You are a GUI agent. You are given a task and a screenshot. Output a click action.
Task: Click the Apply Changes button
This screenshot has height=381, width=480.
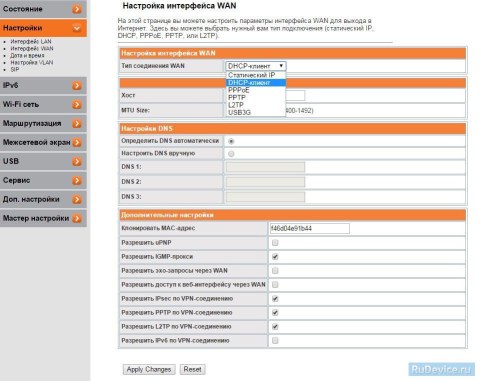click(x=149, y=369)
